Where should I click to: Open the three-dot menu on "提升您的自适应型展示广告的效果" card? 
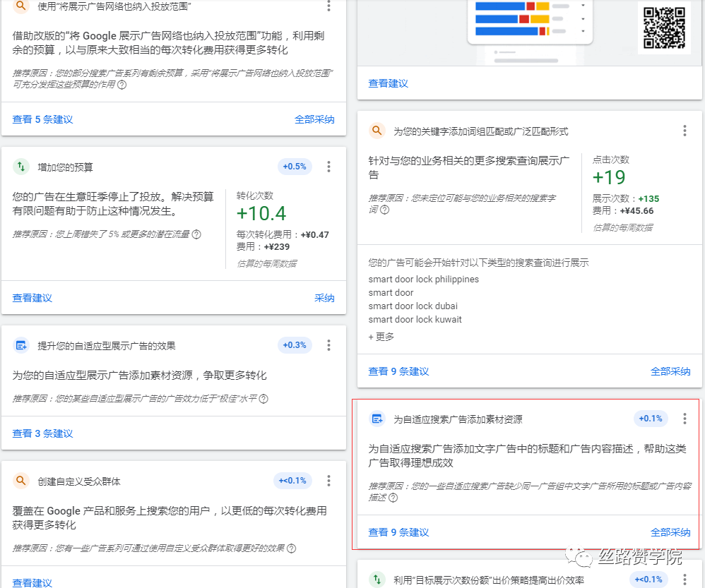click(328, 345)
